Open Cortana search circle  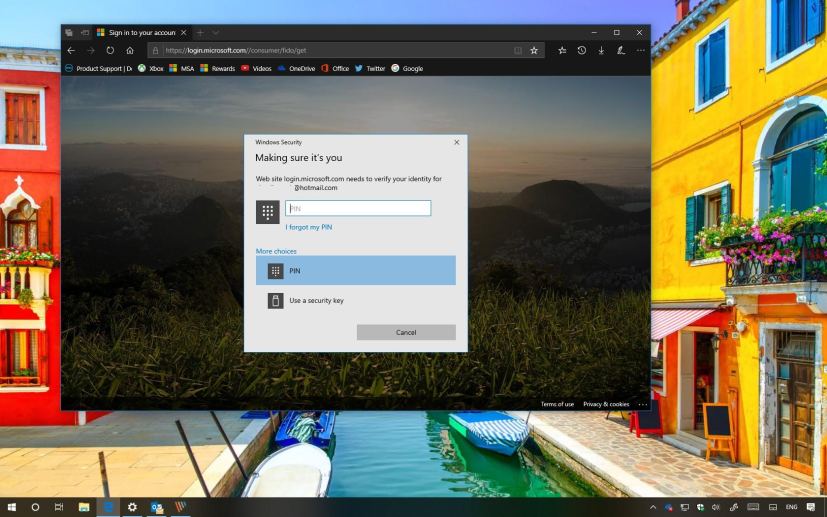pos(35,508)
